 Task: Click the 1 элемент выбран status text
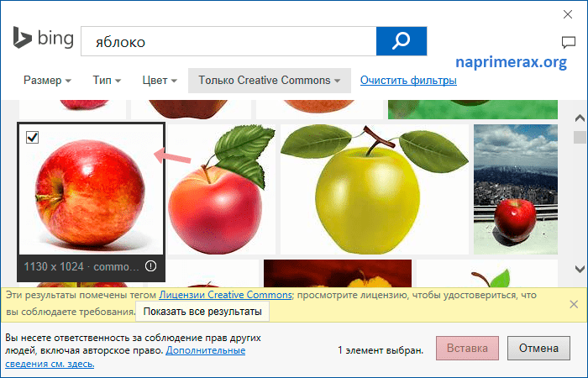(381, 350)
